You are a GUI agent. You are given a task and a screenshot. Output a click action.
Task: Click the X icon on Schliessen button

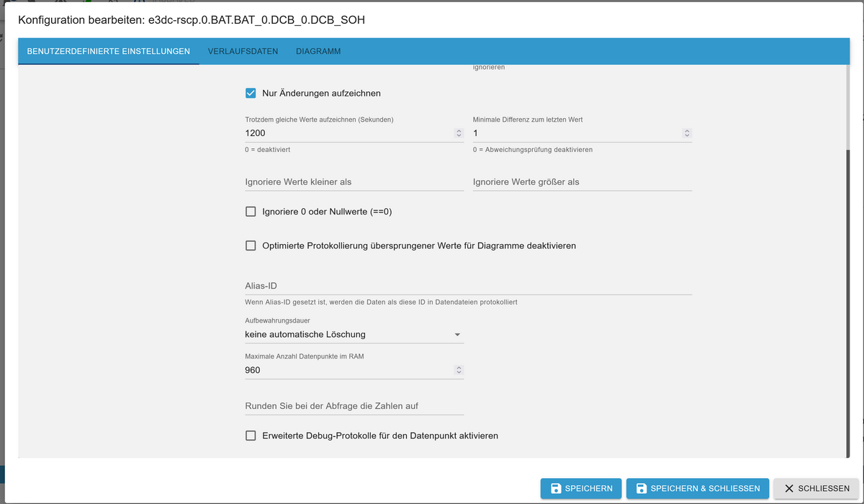tap(789, 488)
